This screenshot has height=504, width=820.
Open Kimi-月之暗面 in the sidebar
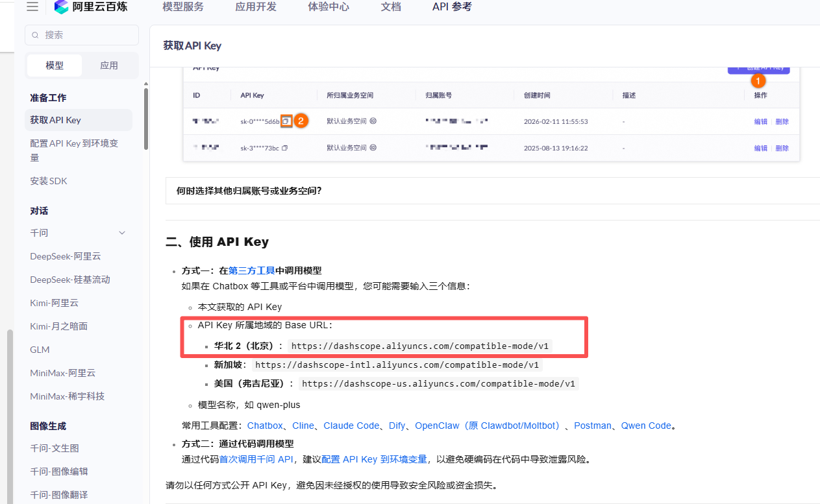[58, 326]
